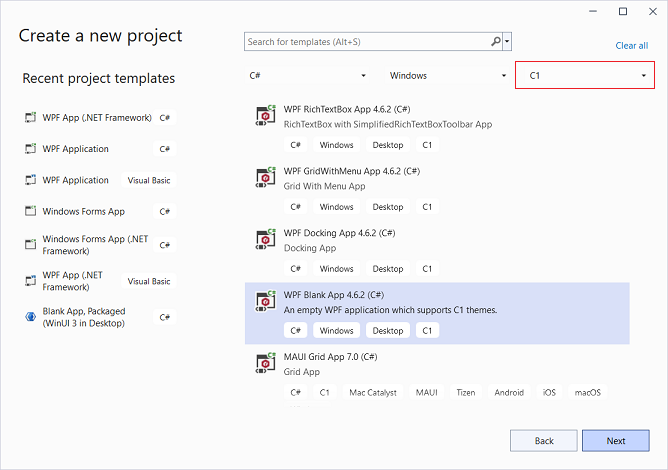
Task: Click the Back button
Action: (543, 441)
